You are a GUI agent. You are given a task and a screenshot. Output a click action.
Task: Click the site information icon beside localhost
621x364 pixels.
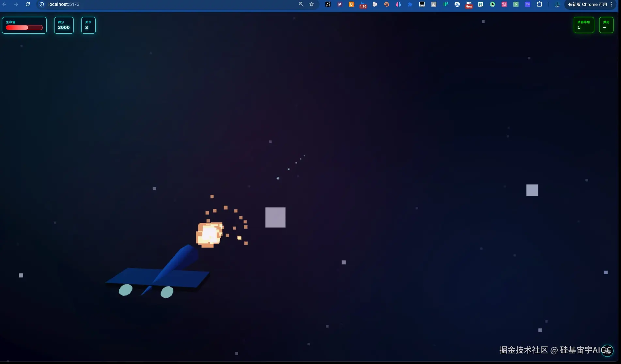[x=42, y=4]
